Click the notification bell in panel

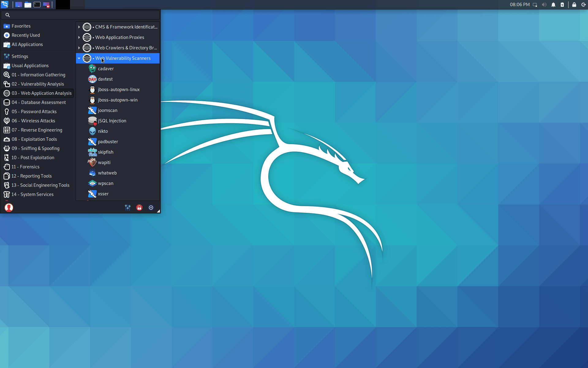(x=553, y=5)
